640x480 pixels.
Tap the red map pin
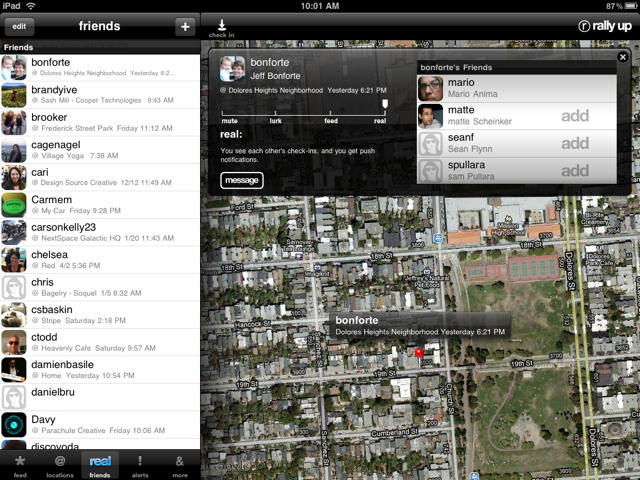pos(419,353)
